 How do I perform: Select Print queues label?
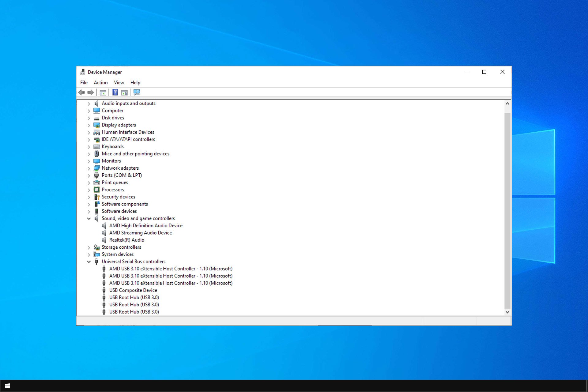click(x=115, y=182)
